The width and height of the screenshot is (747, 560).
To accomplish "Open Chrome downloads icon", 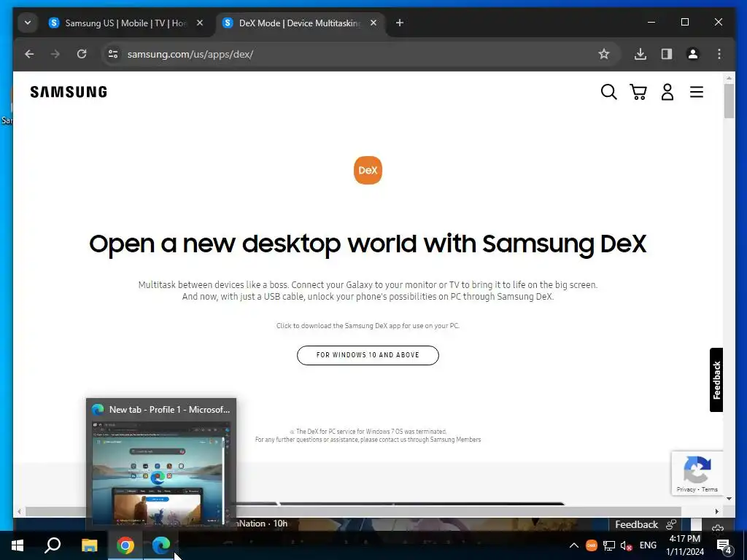I will pos(640,54).
